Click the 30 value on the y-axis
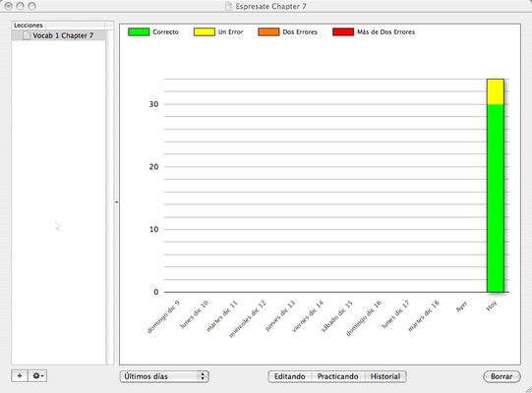 click(x=153, y=104)
